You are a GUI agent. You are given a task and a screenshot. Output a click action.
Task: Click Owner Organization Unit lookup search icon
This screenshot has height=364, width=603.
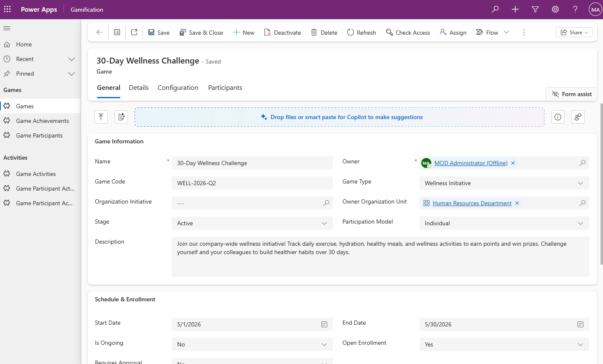[583, 203]
